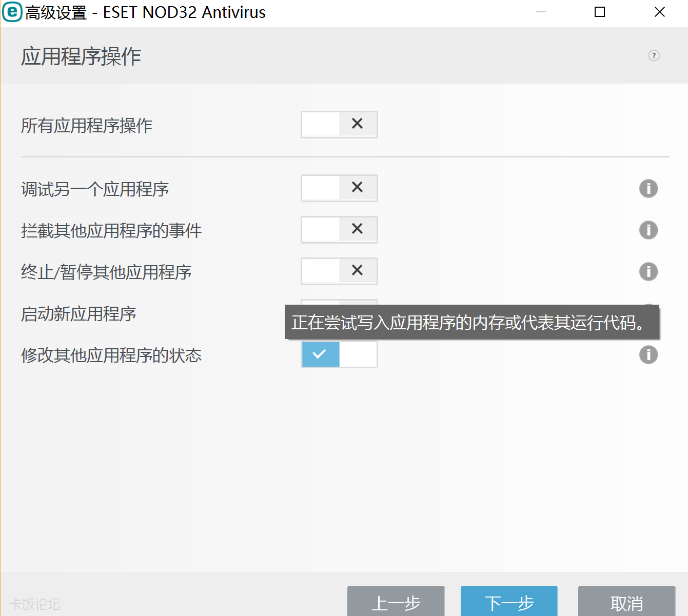This screenshot has width=688, height=616.
Task: Go back with 上一步 button
Action: pos(396,602)
